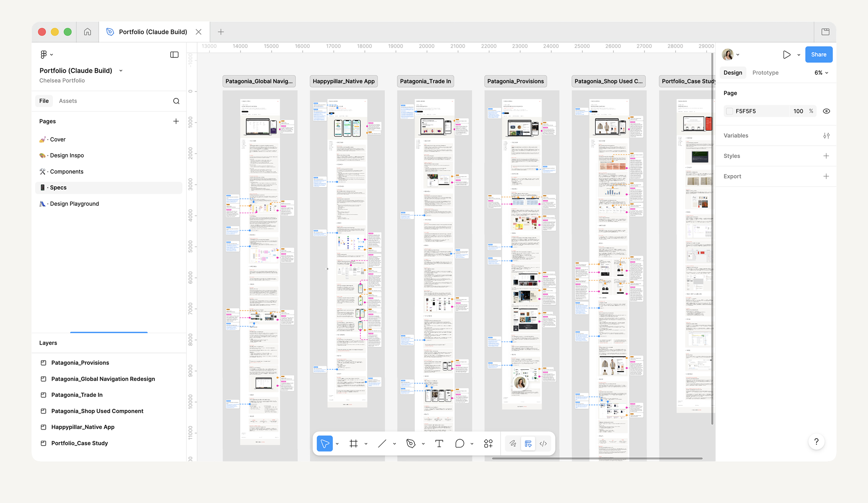The width and height of the screenshot is (868, 503).
Task: Select Patagonia_Trade In layer in Layers list
Action: click(77, 395)
